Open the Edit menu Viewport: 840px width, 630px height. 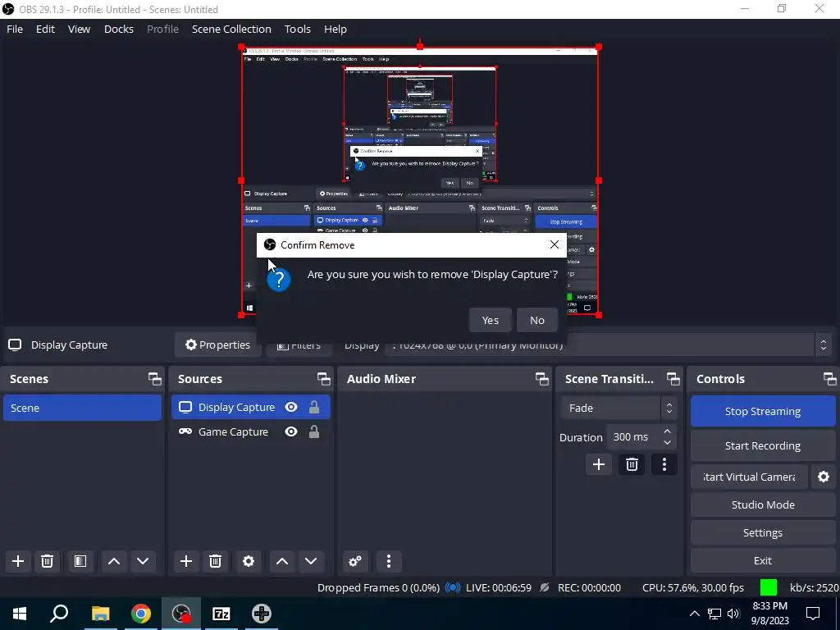point(46,29)
